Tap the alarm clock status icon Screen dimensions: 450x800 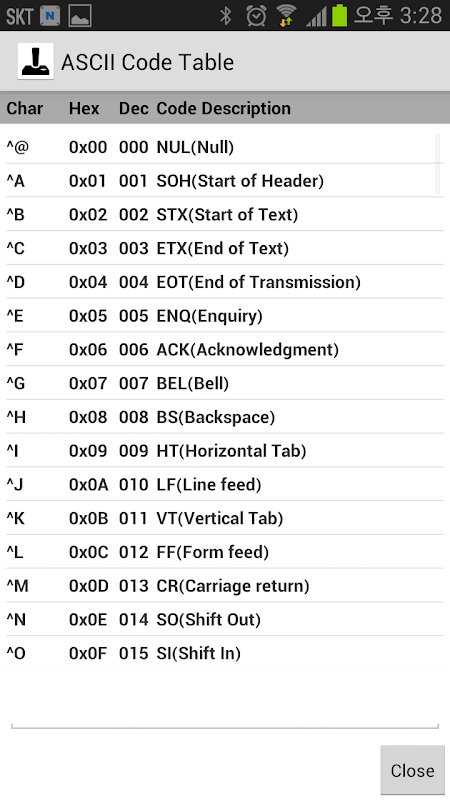coord(256,15)
